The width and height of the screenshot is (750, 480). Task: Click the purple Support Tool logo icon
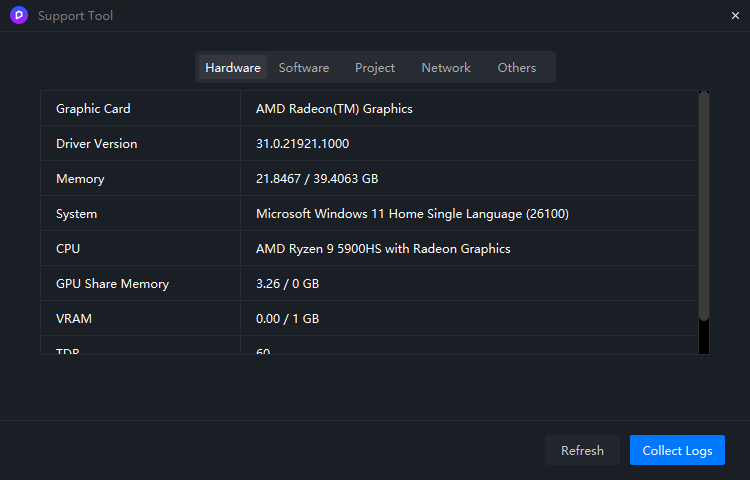point(19,15)
